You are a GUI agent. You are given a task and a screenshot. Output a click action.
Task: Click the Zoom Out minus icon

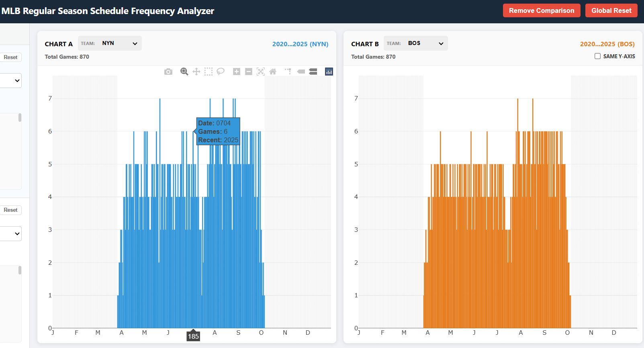pos(249,72)
